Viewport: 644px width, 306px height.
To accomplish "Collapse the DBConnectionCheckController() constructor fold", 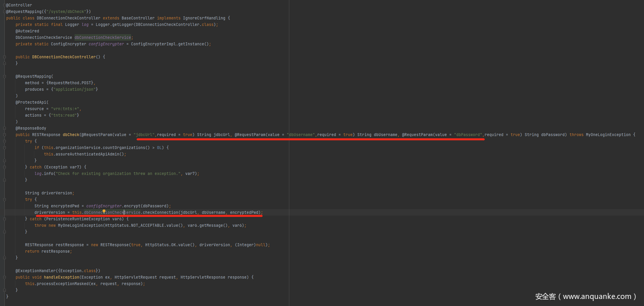I will coord(4,57).
